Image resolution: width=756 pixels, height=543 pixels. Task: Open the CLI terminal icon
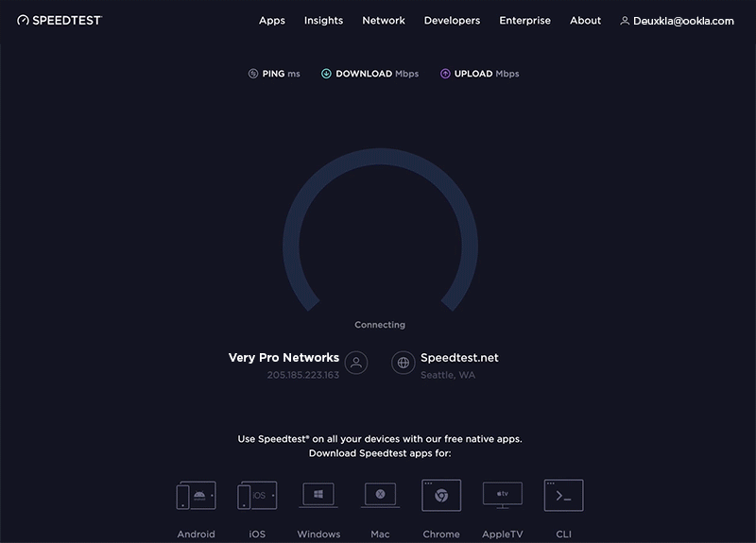pos(563,495)
